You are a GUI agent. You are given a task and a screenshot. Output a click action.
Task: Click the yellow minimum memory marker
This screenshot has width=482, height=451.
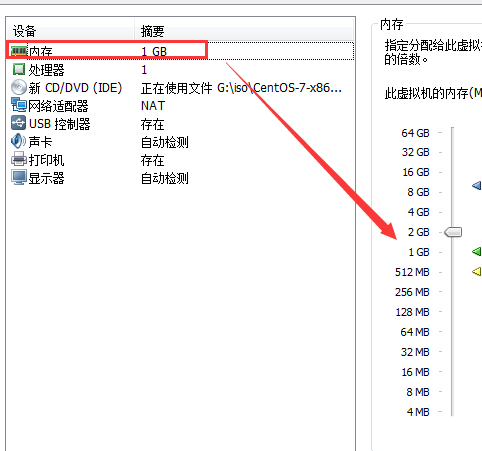[477, 271]
